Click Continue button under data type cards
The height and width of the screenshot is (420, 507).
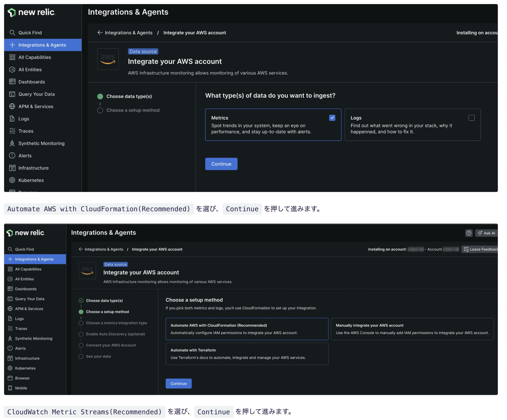(221, 164)
